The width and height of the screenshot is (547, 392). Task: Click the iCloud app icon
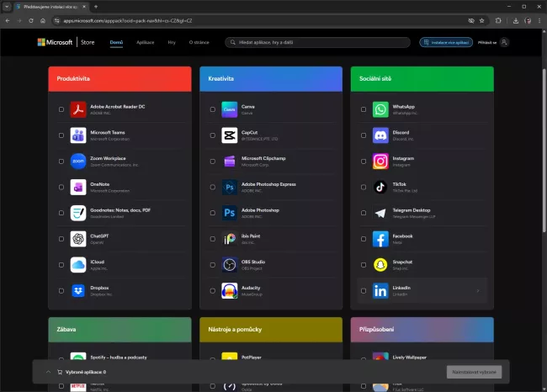click(78, 265)
